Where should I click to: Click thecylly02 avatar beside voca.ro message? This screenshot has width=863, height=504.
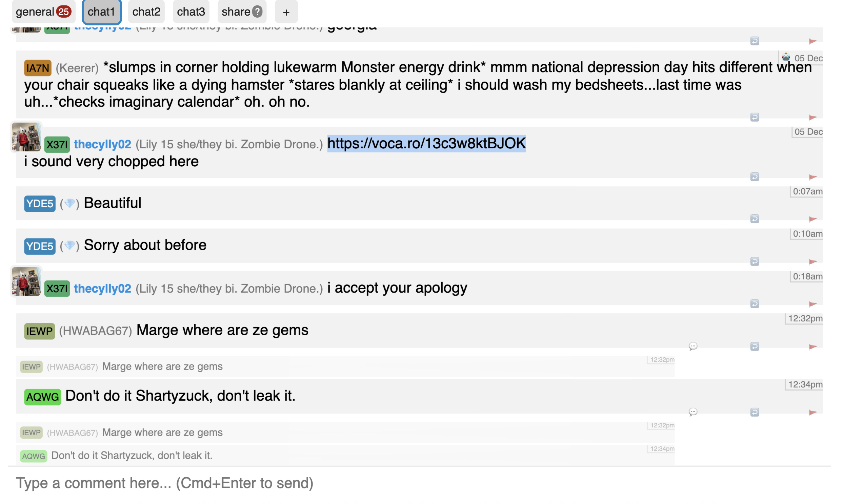(26, 137)
